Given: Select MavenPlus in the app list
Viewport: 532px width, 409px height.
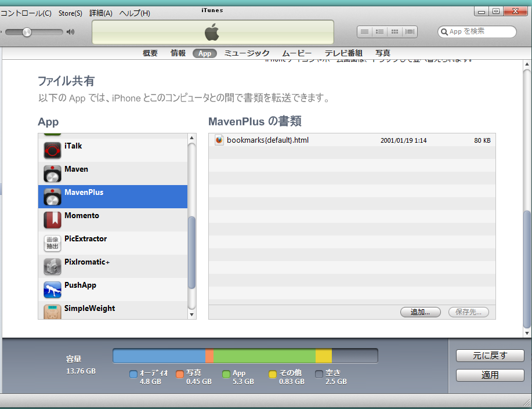Looking at the screenshot, I should (113, 197).
